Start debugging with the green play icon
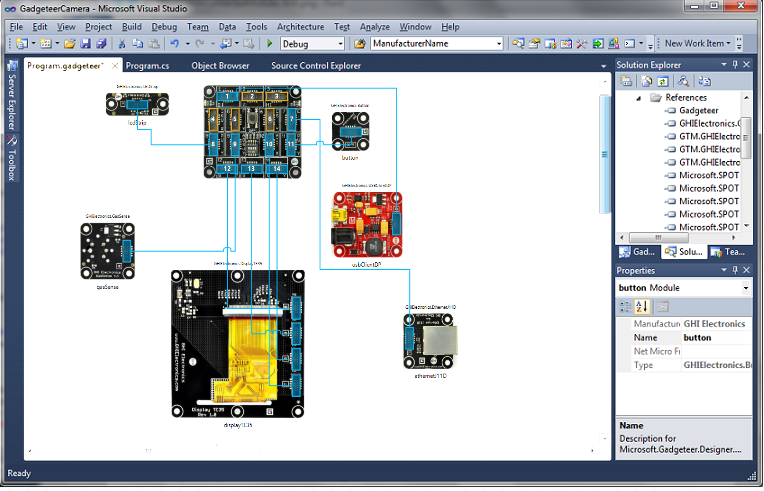This screenshot has width=764, height=491. point(269,44)
